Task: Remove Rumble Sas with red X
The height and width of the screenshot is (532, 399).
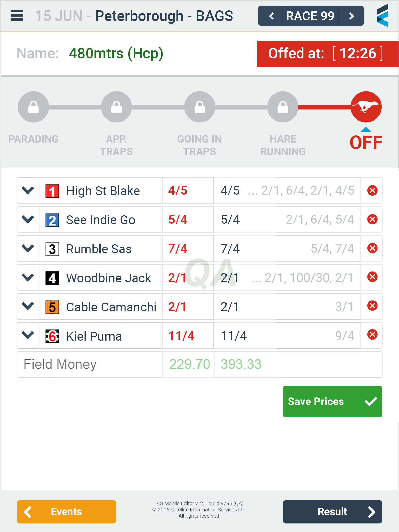Action: click(x=372, y=248)
